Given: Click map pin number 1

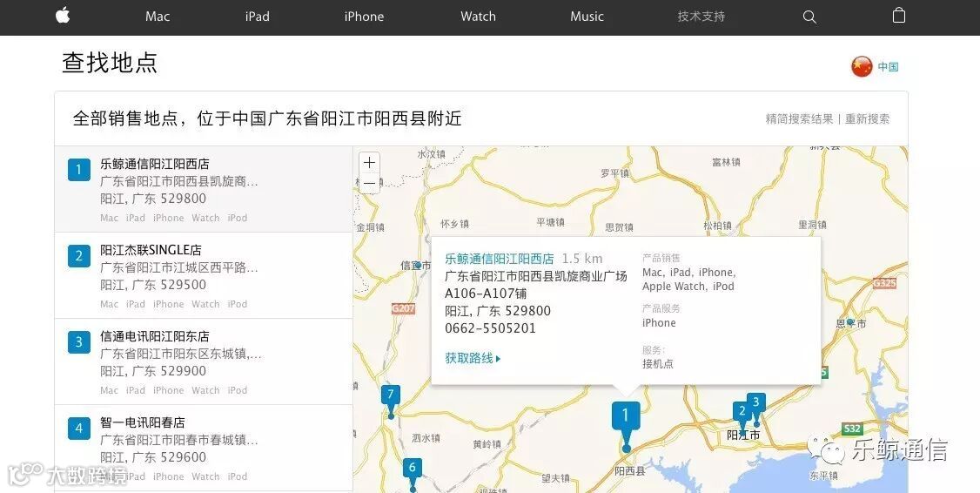Looking at the screenshot, I should (626, 418).
